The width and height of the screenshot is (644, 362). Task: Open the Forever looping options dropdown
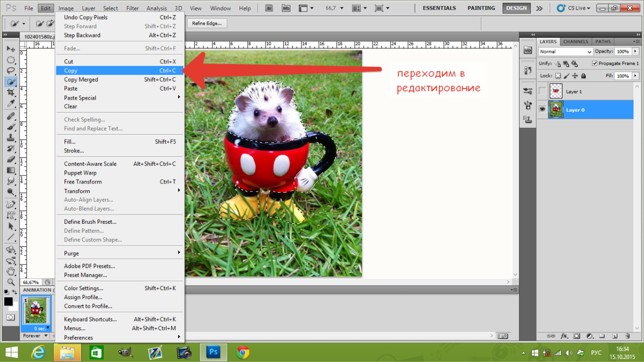(35, 336)
